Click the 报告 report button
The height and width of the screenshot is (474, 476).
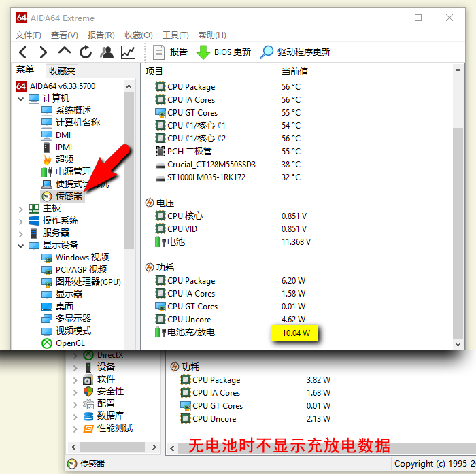170,52
